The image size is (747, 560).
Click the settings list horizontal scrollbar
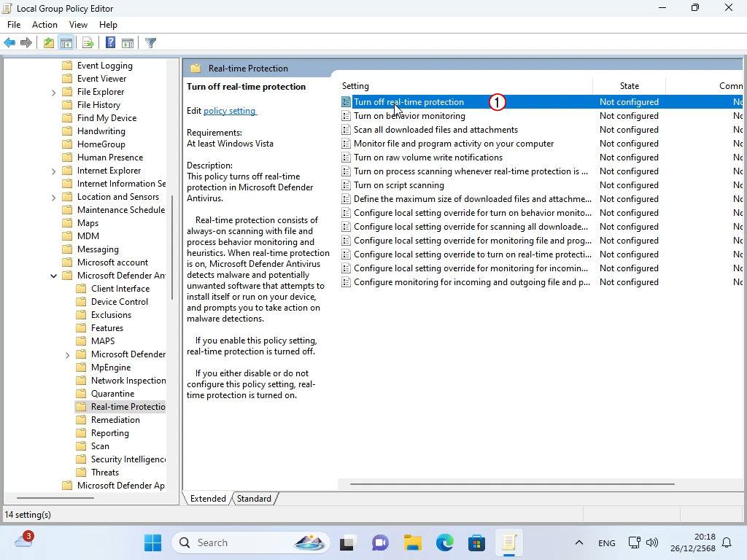click(511, 483)
